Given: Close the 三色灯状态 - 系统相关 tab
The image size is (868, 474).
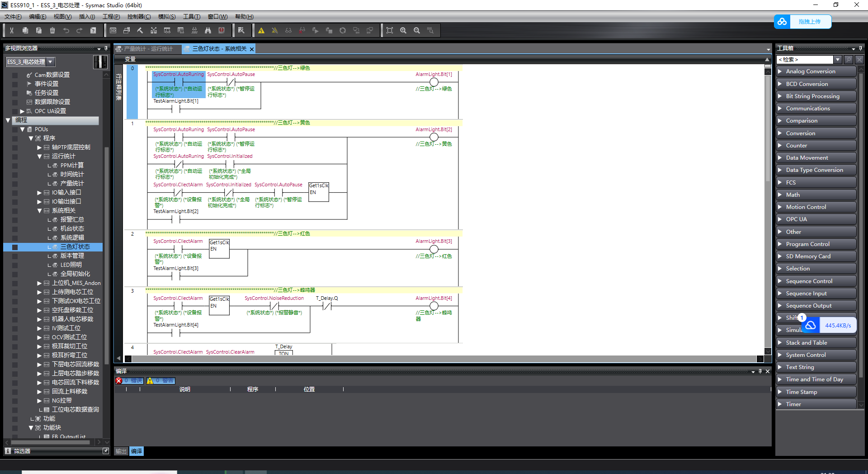Looking at the screenshot, I should point(252,49).
